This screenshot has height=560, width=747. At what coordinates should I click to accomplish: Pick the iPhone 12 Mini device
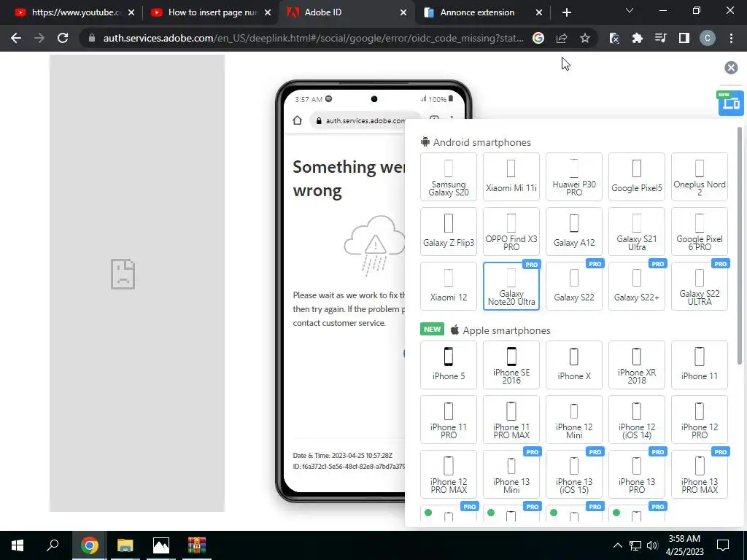pyautogui.click(x=574, y=419)
